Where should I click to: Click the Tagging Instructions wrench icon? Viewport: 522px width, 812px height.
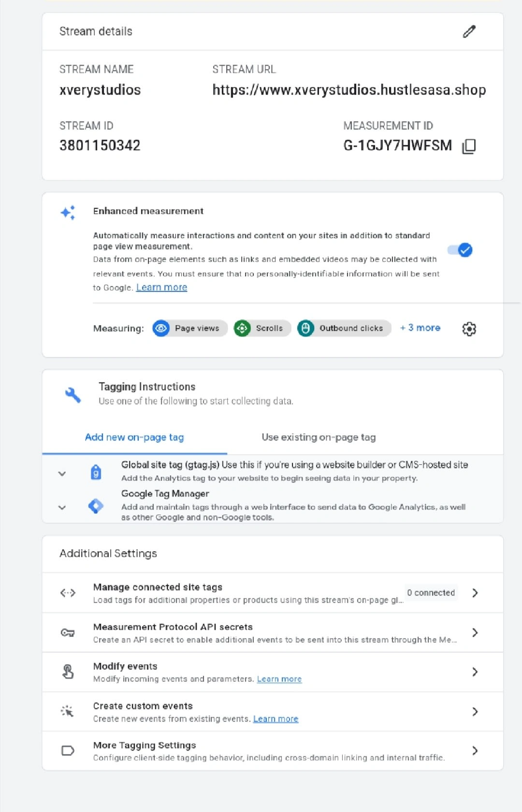click(73, 395)
